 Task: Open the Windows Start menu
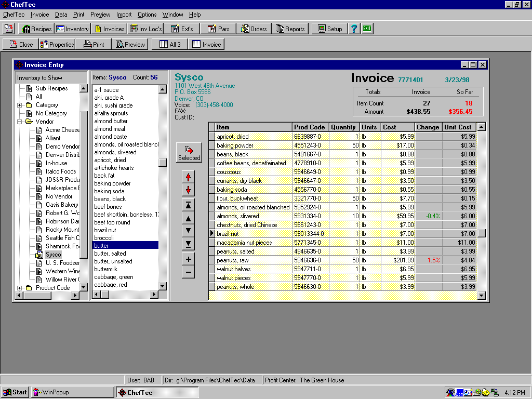pos(15,392)
